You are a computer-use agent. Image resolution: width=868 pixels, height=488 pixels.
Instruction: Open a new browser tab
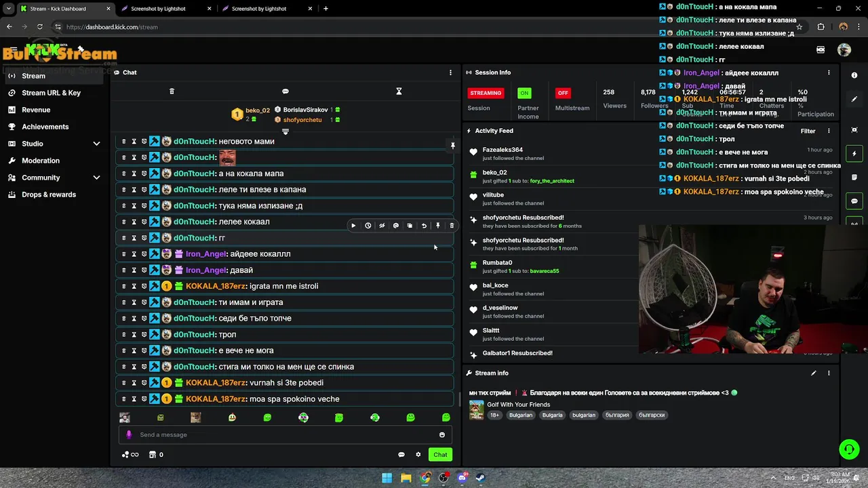pos(325,9)
